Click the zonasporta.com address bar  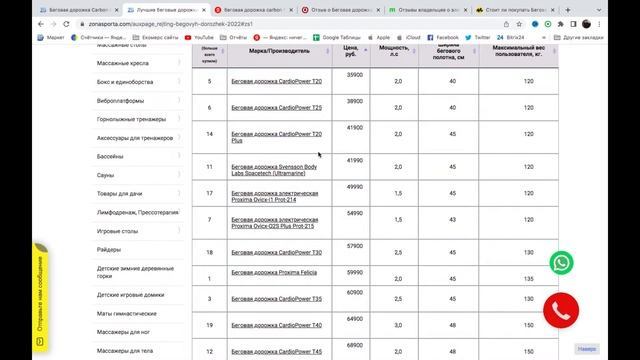(286, 24)
